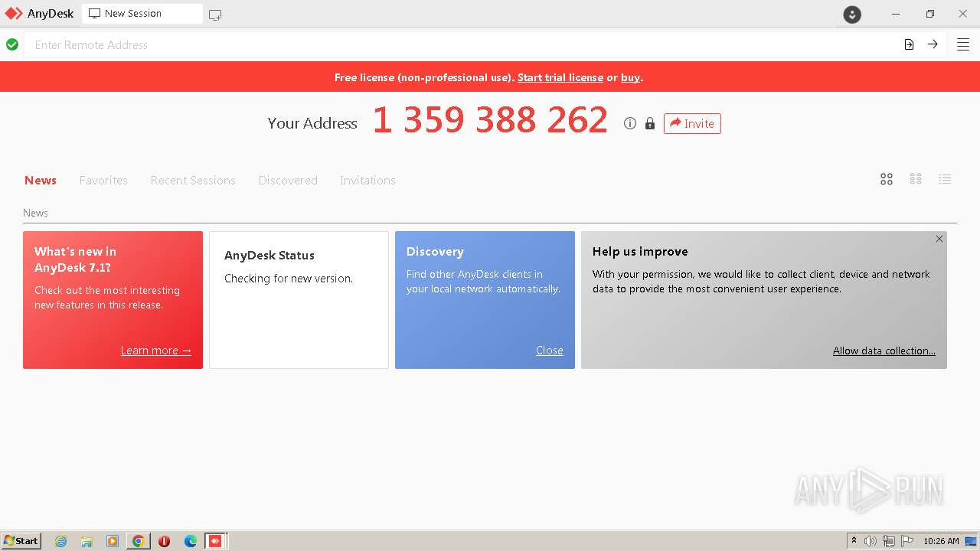Show hidden tray icons arrow
Image resolution: width=980 pixels, height=551 pixels.
pyautogui.click(x=854, y=541)
